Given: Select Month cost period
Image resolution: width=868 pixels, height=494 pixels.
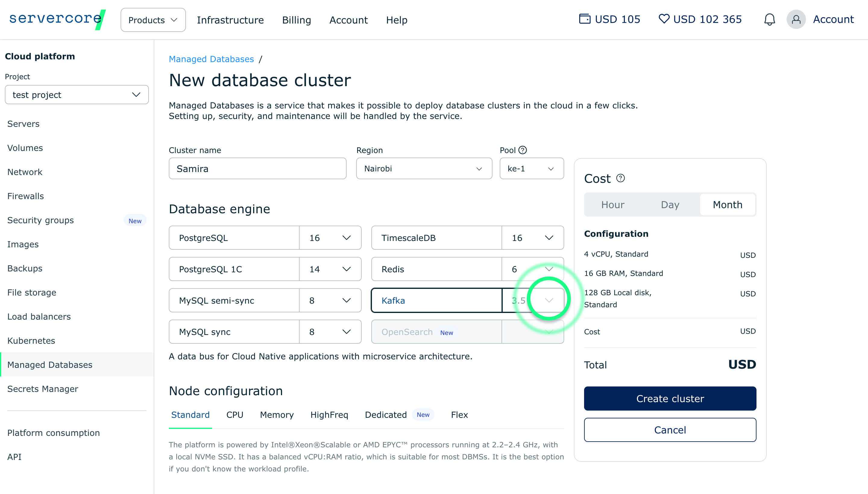Looking at the screenshot, I should [x=727, y=205].
